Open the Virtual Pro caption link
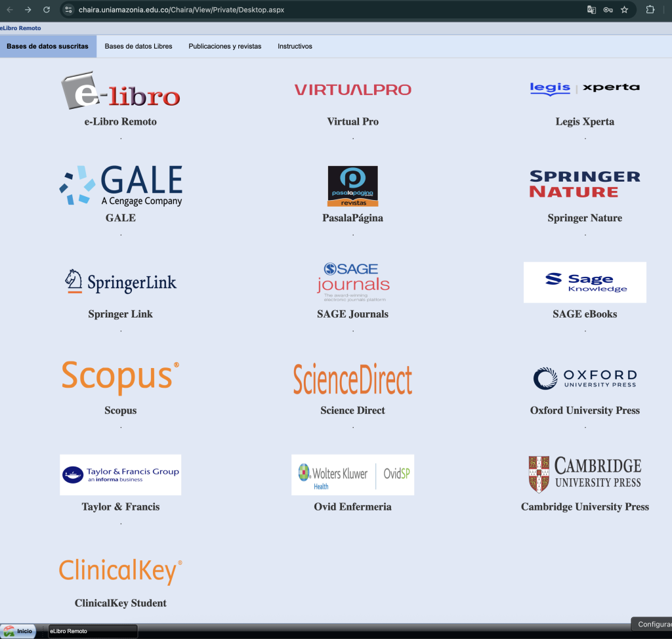This screenshot has height=639, width=672. pos(352,122)
